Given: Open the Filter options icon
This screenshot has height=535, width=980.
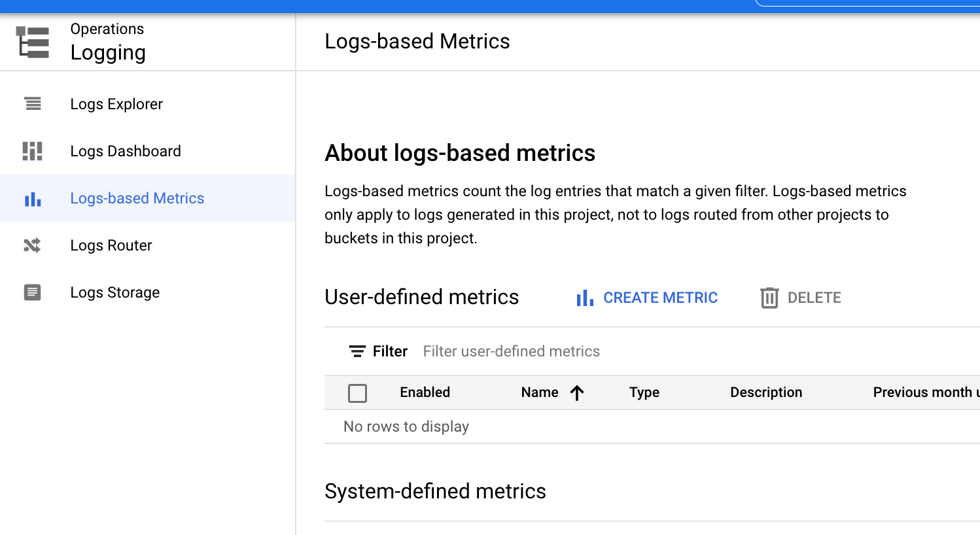Looking at the screenshot, I should (x=357, y=351).
